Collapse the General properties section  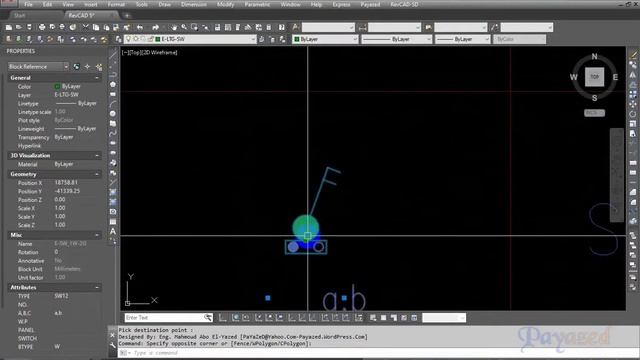click(x=97, y=78)
